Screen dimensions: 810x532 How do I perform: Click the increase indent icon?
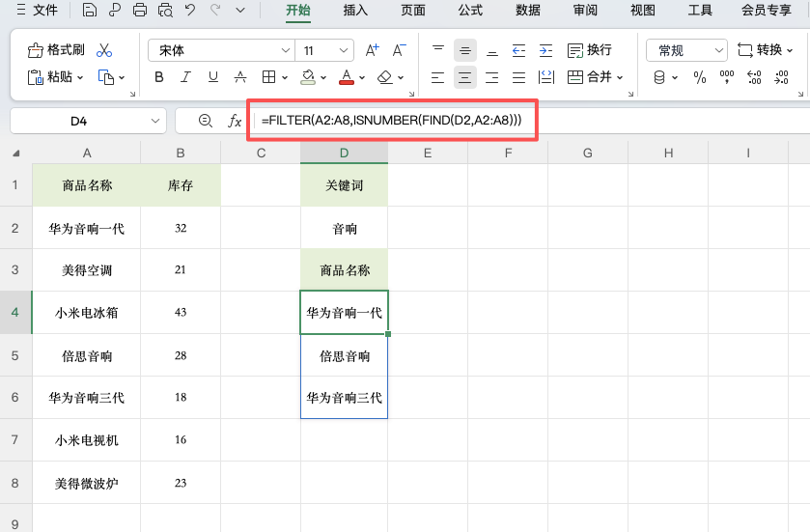(x=545, y=50)
